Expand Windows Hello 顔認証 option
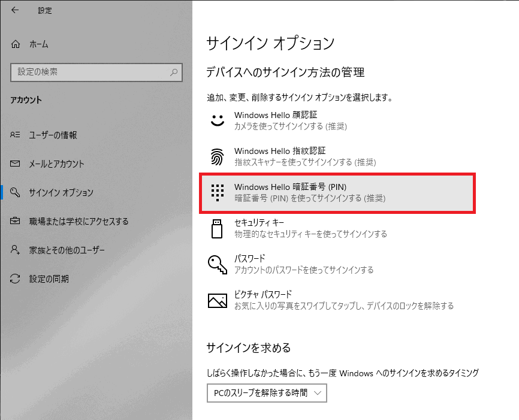The image size is (519, 420). point(337,121)
